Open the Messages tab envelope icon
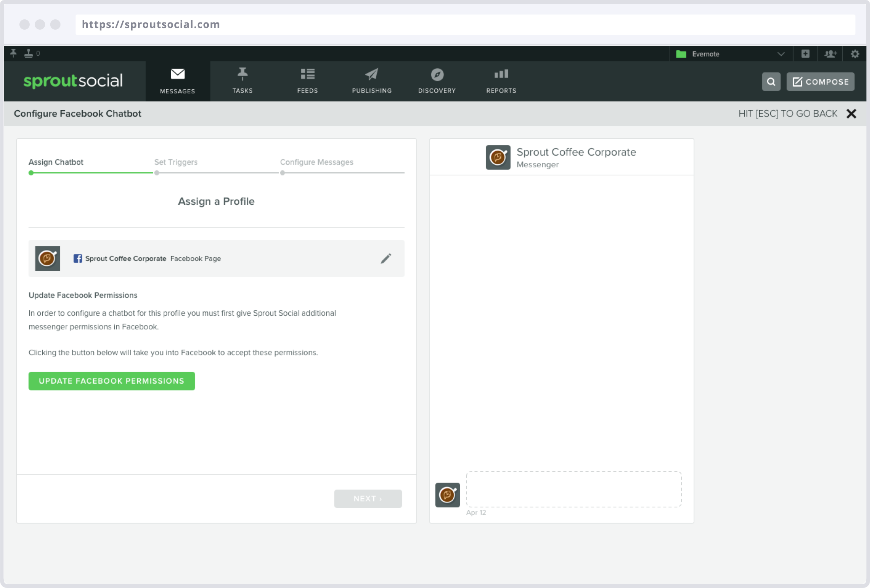This screenshot has width=870, height=588. (178, 74)
